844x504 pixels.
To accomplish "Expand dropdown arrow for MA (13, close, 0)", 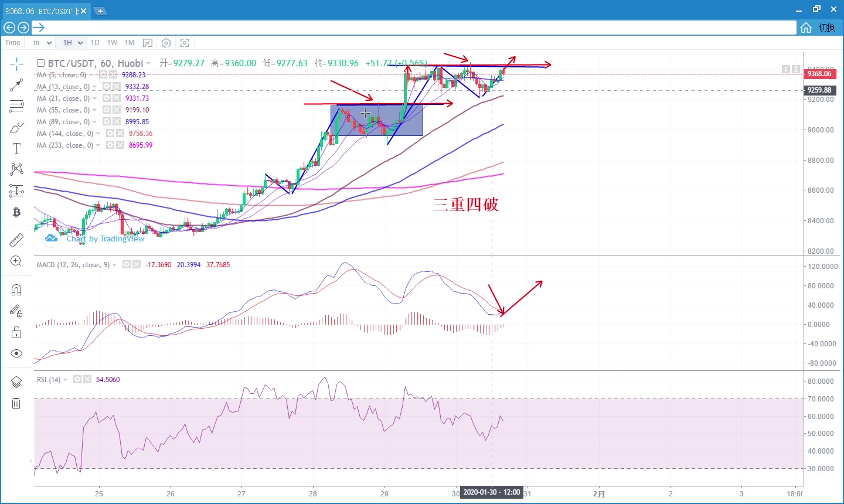I will (94, 87).
